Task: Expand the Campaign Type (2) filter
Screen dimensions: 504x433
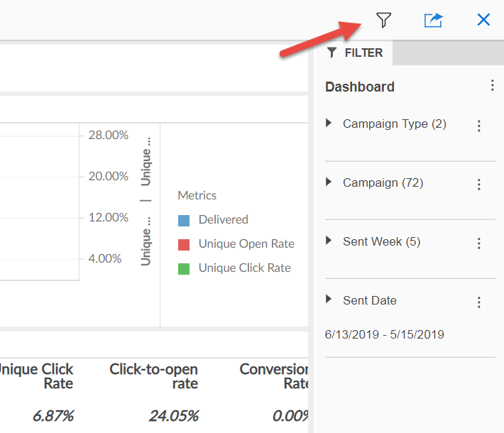Action: [329, 124]
